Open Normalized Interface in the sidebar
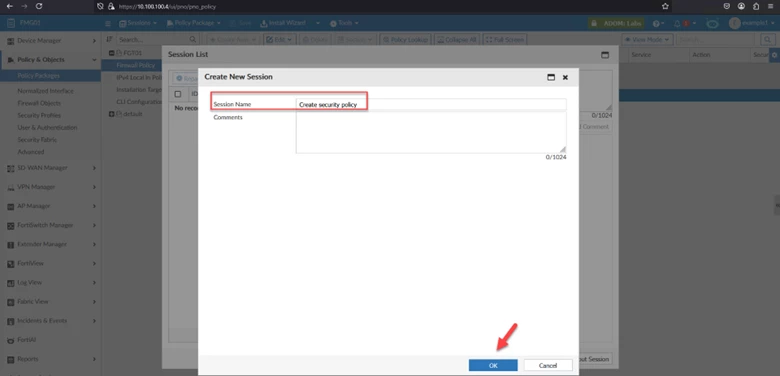780x376 pixels. click(x=45, y=91)
